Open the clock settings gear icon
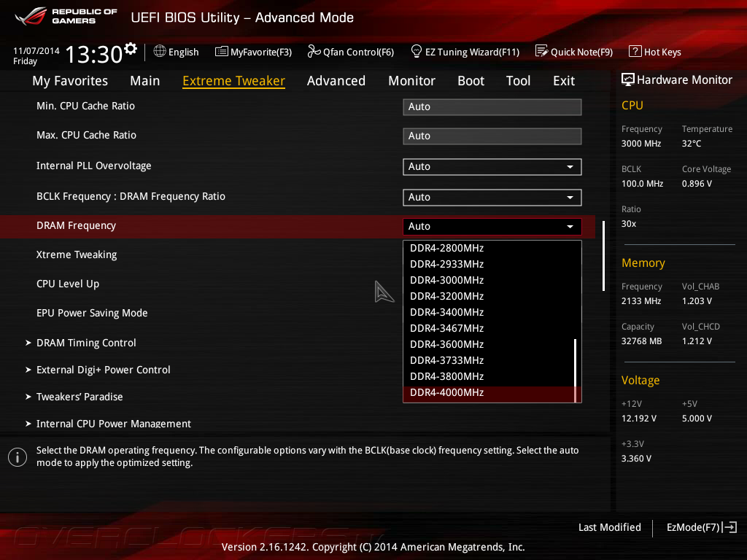Image resolution: width=747 pixels, height=560 pixels. [131, 49]
